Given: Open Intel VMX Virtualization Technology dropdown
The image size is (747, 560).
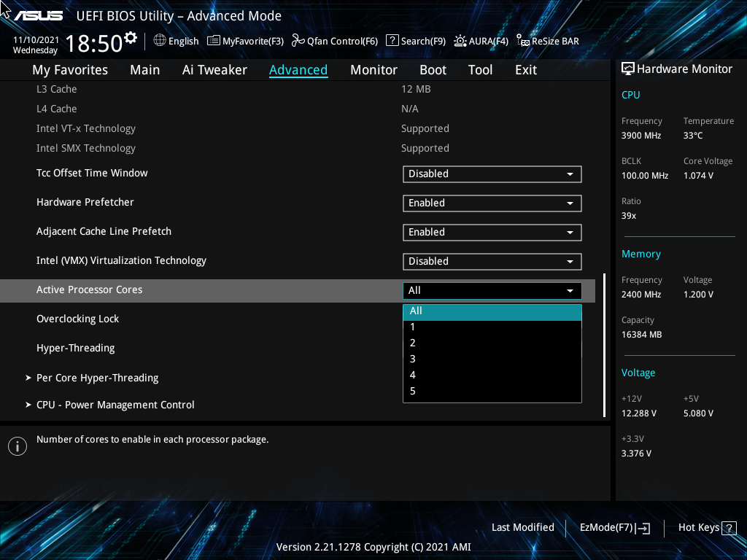Looking at the screenshot, I should point(492,262).
